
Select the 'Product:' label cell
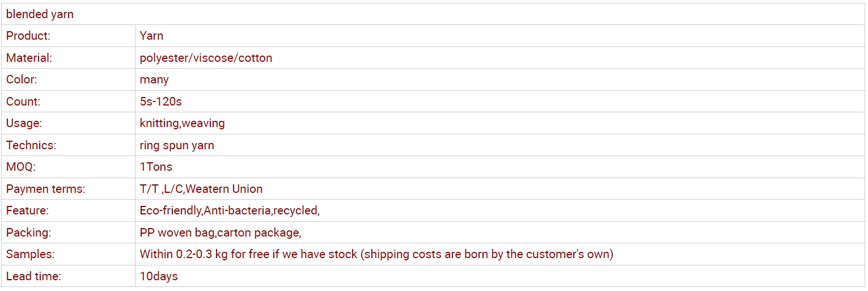coord(68,36)
